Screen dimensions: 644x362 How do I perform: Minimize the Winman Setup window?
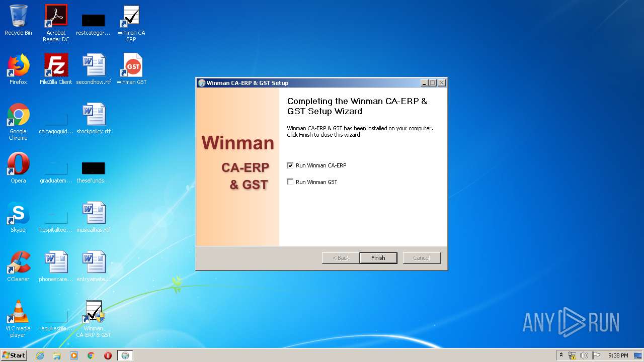[424, 83]
